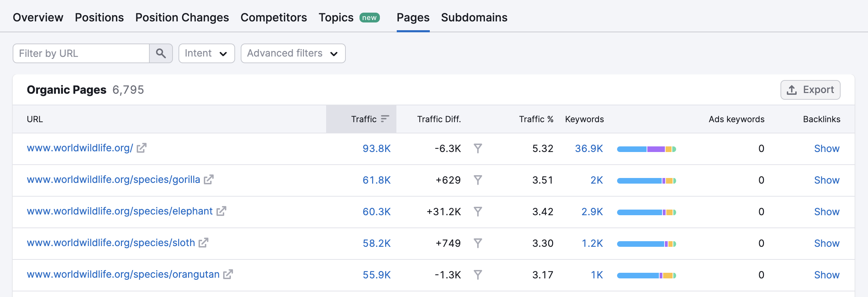Click the keyword intent bar for homepage row
868x297 pixels.
pyautogui.click(x=646, y=149)
